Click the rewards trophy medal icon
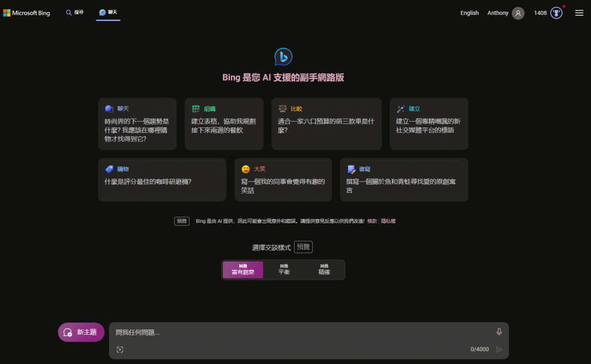 pos(556,13)
